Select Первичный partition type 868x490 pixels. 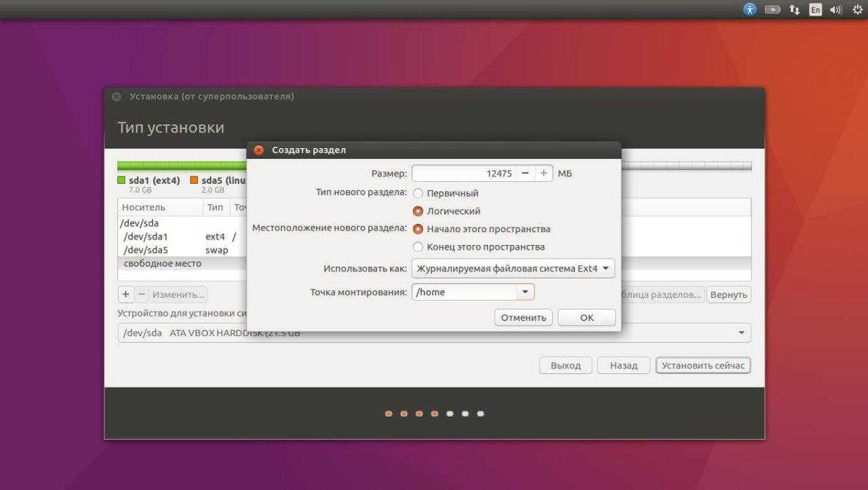coord(418,193)
